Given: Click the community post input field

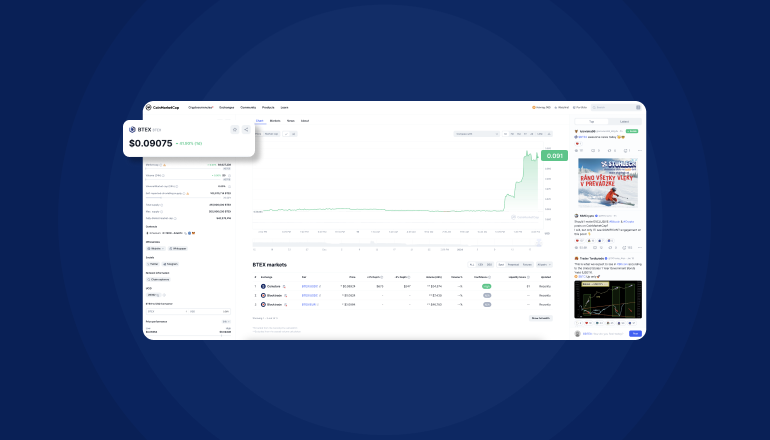Looking at the screenshot, I should pos(604,334).
